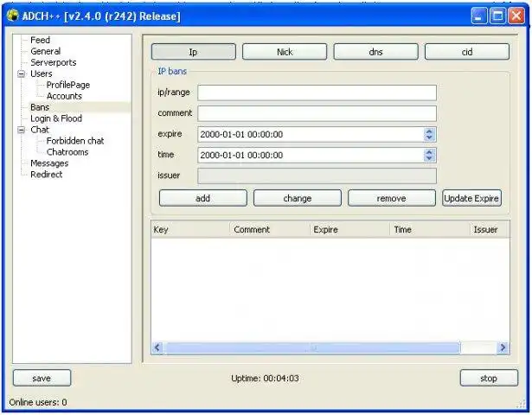
Task: Click the add ban button
Action: point(203,198)
